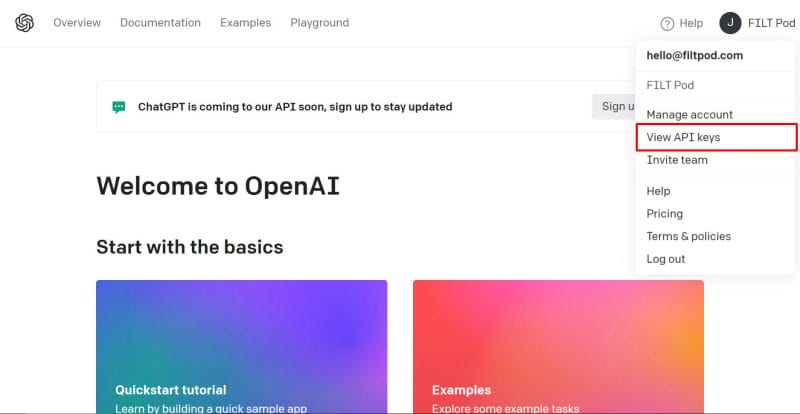Viewport: 800px width, 414px height.
Task: Click the Help link in header
Action: click(691, 23)
